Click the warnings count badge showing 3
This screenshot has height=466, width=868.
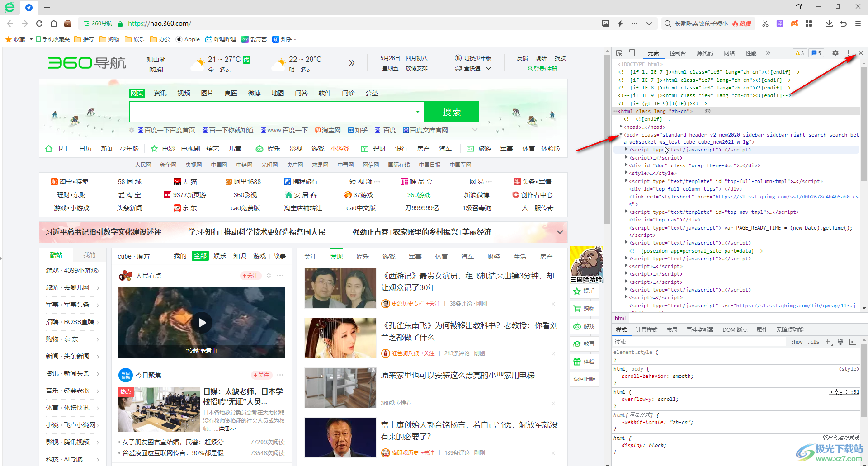800,53
